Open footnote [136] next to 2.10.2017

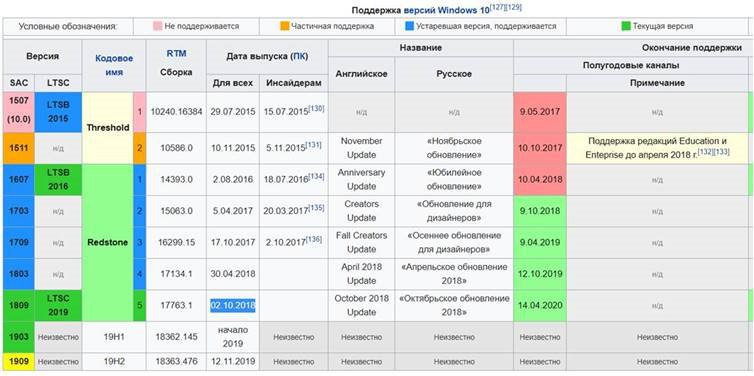click(x=314, y=239)
